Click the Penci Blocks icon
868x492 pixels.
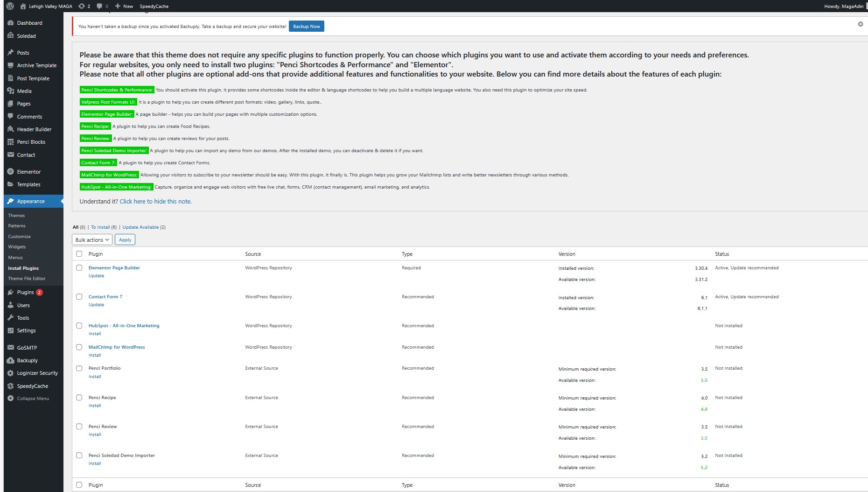click(x=11, y=142)
